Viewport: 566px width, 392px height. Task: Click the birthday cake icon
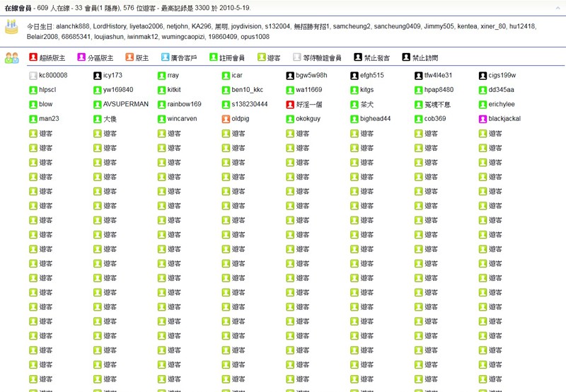[11, 27]
